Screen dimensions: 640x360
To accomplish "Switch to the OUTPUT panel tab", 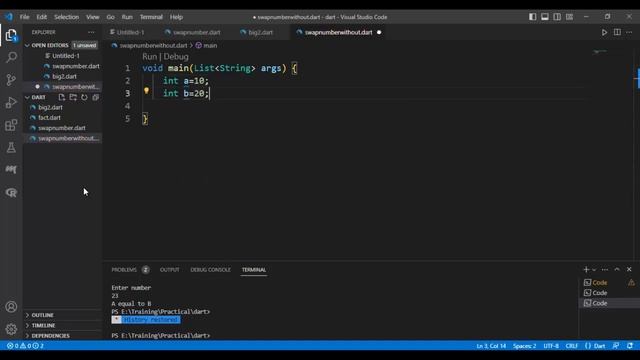I will (x=169, y=270).
